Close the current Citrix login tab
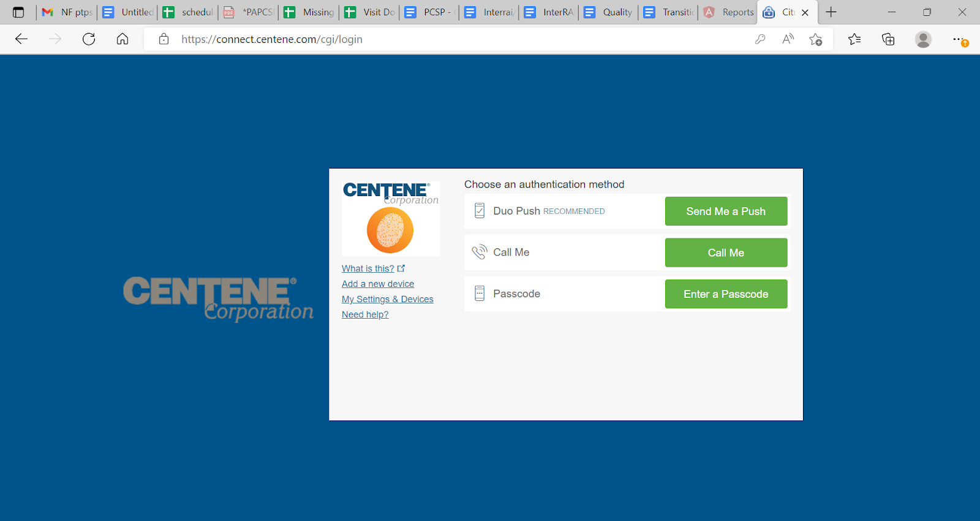The image size is (980, 521). pyautogui.click(x=805, y=12)
